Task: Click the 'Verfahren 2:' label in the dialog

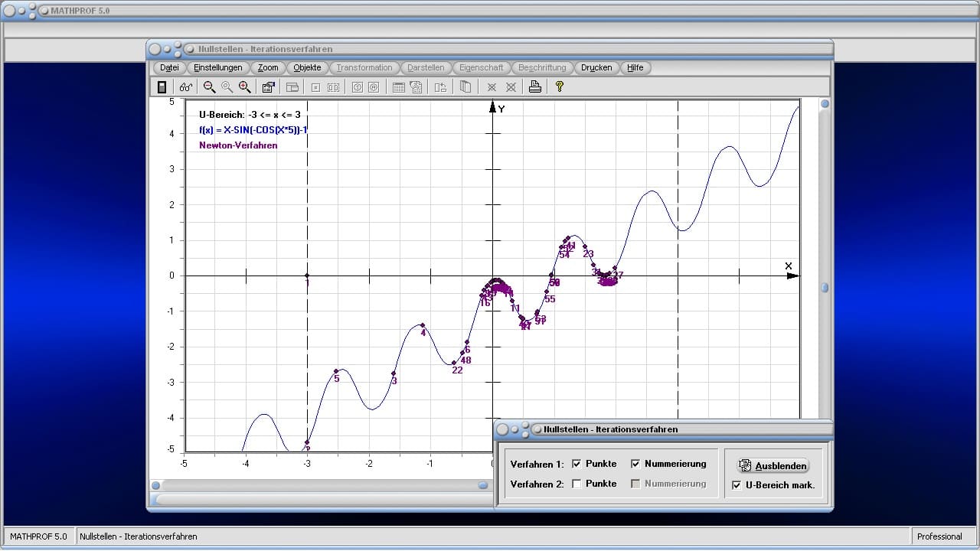Action: tap(537, 484)
